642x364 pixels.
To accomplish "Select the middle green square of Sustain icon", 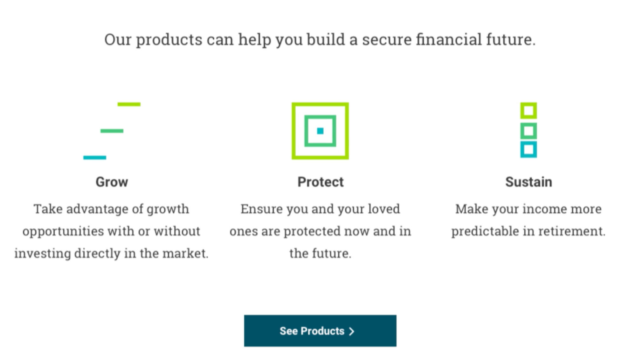I will pos(528,131).
